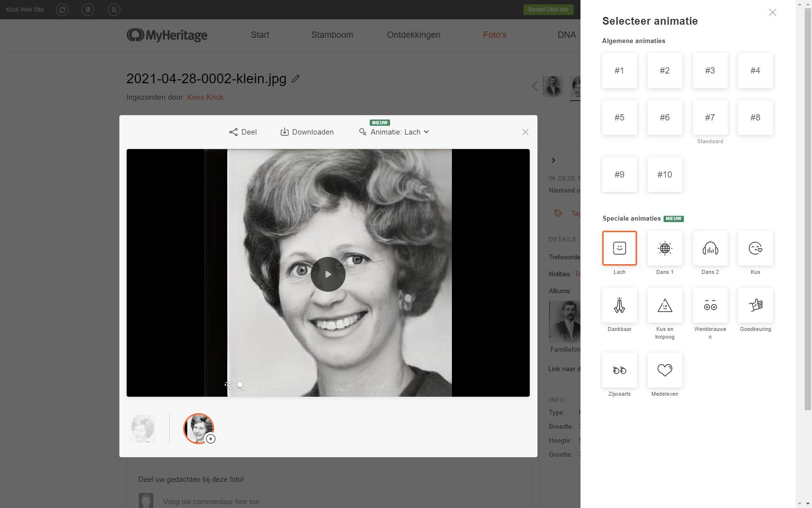Screen dimensions: 812x508
Task: Open the Familiefoto album thumbnail
Action: tap(565, 321)
